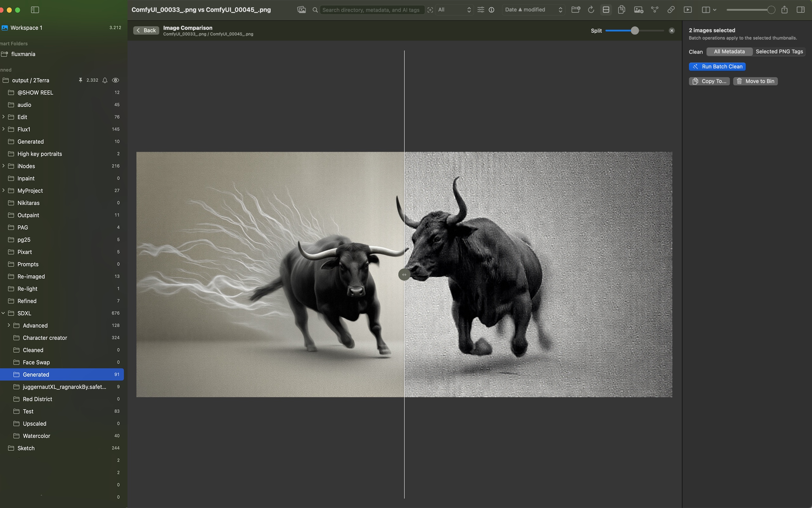Select the Refined folder
The image size is (812, 508).
click(x=62, y=301)
